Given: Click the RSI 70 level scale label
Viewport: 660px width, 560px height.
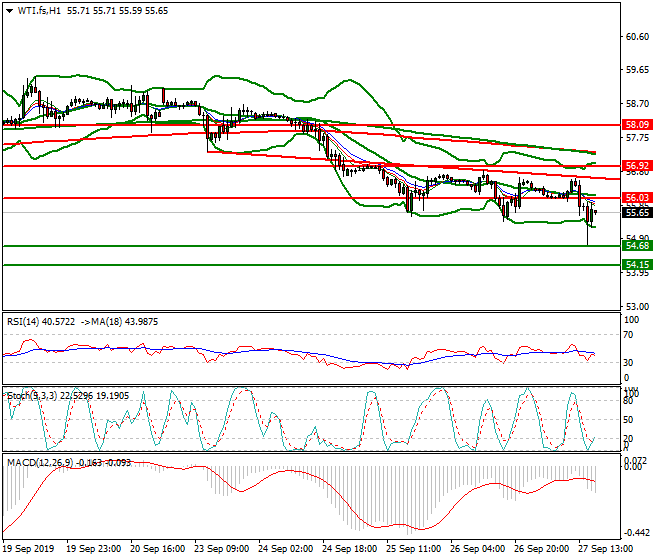Looking at the screenshot, I should click(628, 335).
